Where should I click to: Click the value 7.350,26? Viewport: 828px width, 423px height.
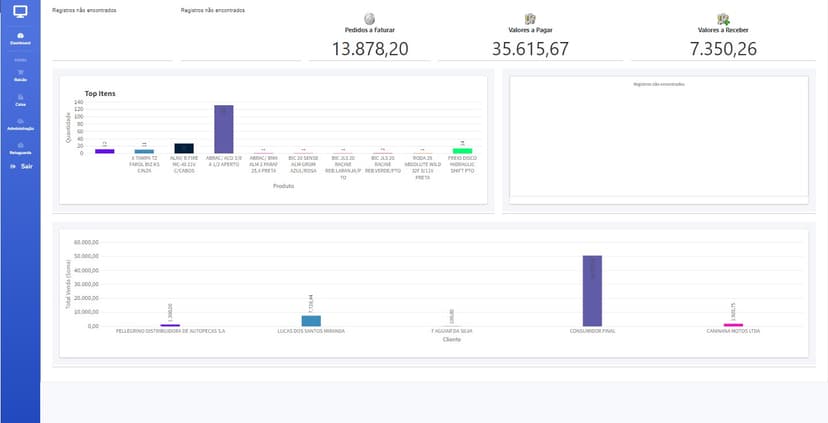723,49
